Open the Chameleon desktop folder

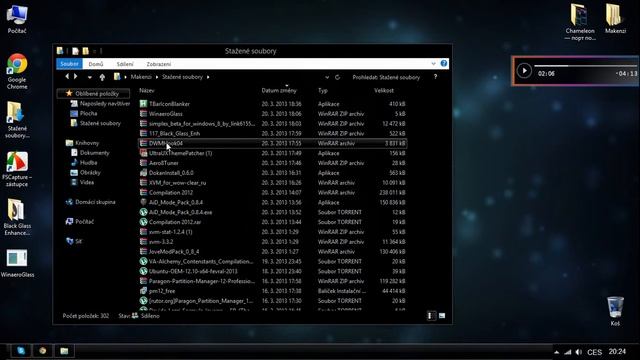(x=580, y=22)
